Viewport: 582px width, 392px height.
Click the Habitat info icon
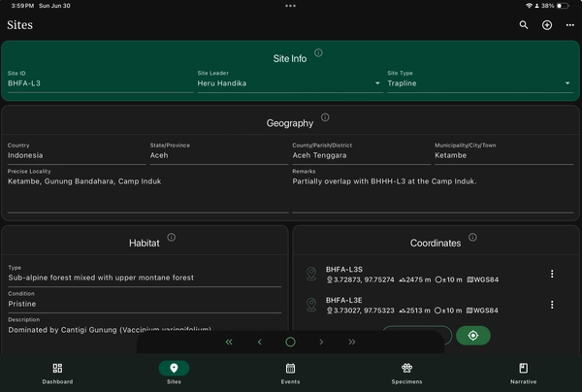[x=171, y=238]
